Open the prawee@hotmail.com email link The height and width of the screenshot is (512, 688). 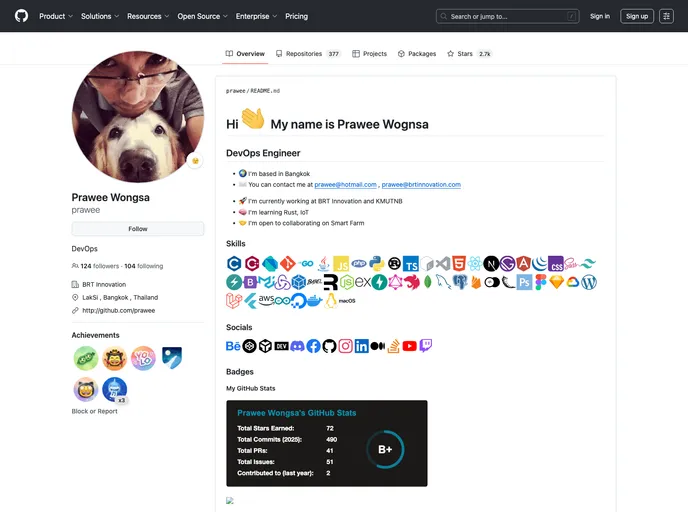[x=345, y=185]
